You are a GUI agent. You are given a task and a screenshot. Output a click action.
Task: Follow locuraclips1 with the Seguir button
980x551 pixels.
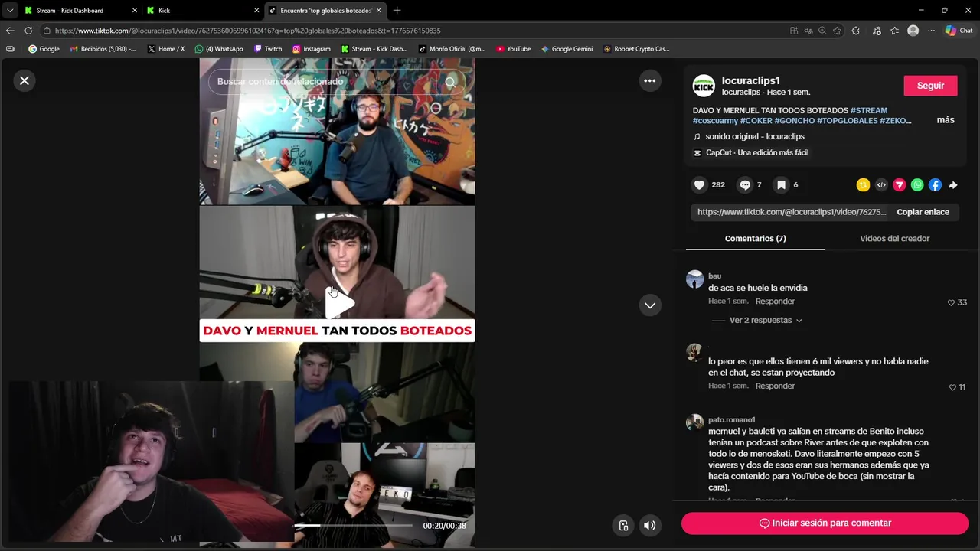[930, 86]
